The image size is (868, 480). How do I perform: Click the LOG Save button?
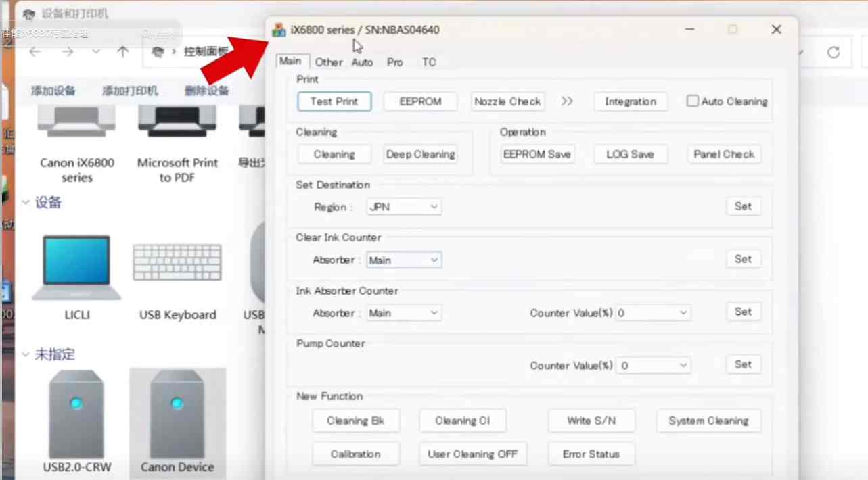(631, 154)
